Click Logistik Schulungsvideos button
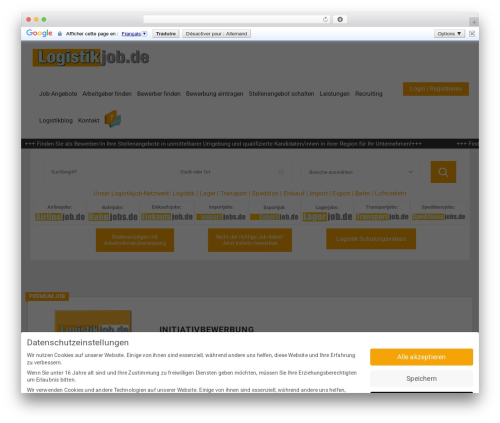The image size is (500, 423). [371, 239]
